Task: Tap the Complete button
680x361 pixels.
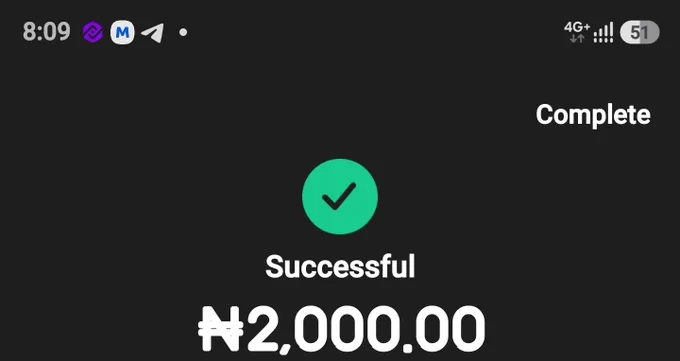Action: tap(593, 115)
